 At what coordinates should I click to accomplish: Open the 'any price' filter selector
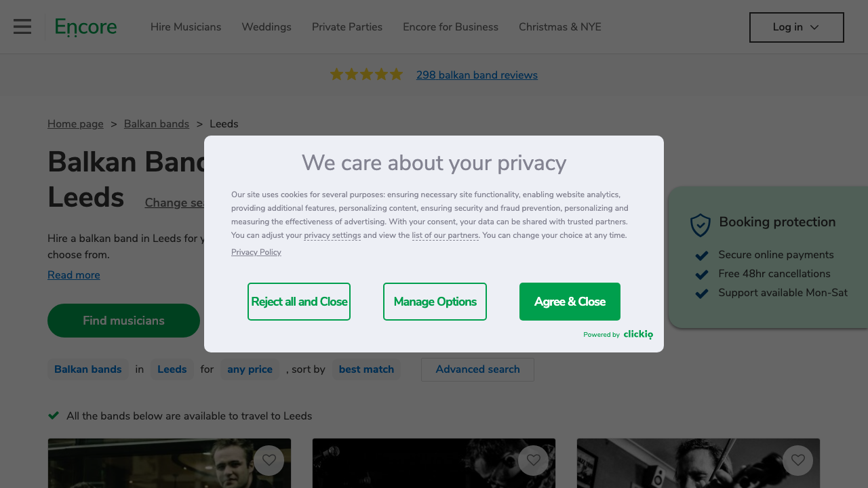(250, 369)
